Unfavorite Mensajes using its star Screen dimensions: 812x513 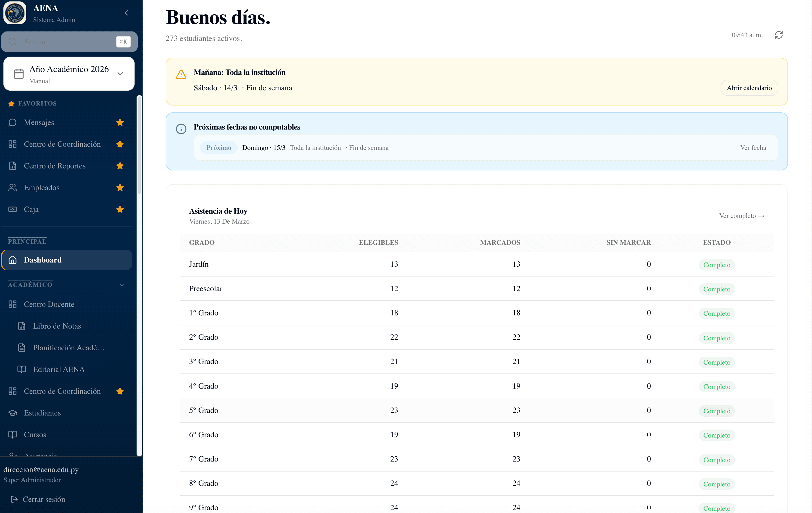(120, 122)
